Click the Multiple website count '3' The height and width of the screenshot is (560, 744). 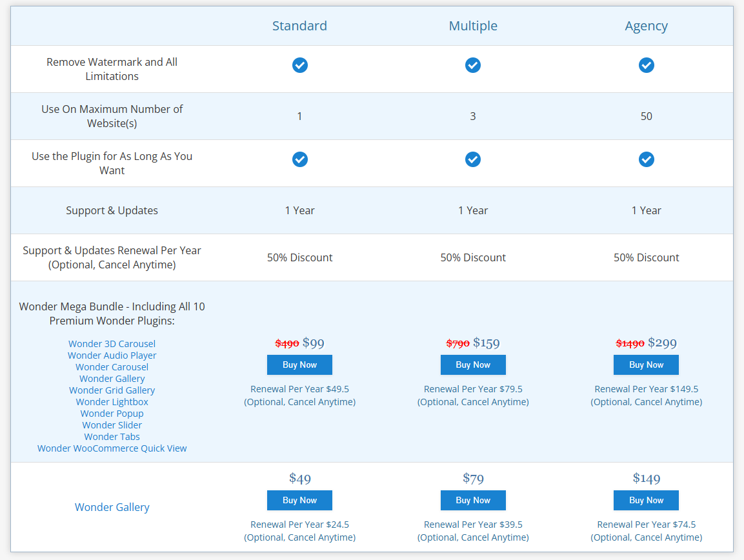pyautogui.click(x=473, y=116)
